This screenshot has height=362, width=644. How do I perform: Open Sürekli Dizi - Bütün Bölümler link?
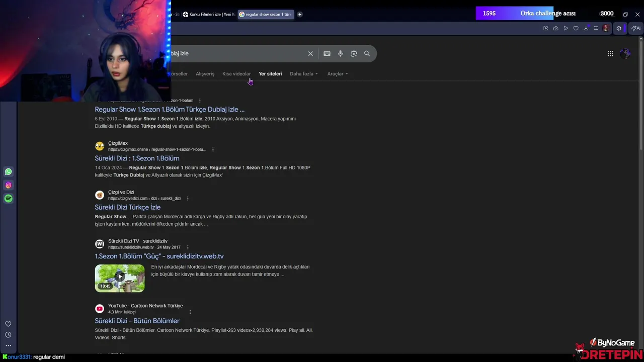click(x=137, y=321)
